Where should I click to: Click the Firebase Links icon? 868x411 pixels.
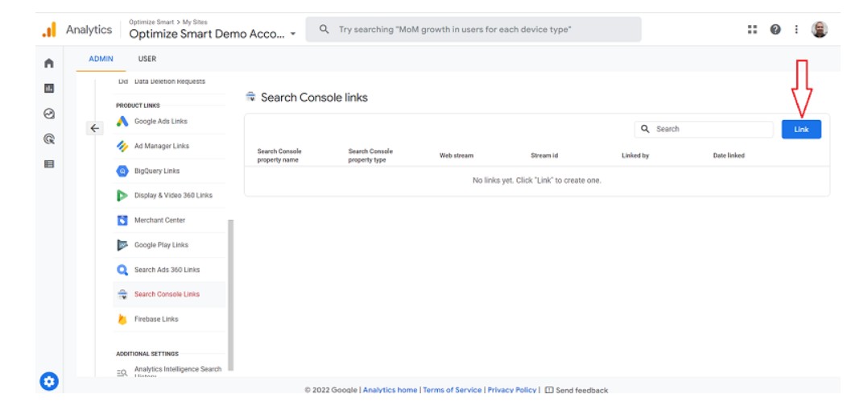click(122, 319)
